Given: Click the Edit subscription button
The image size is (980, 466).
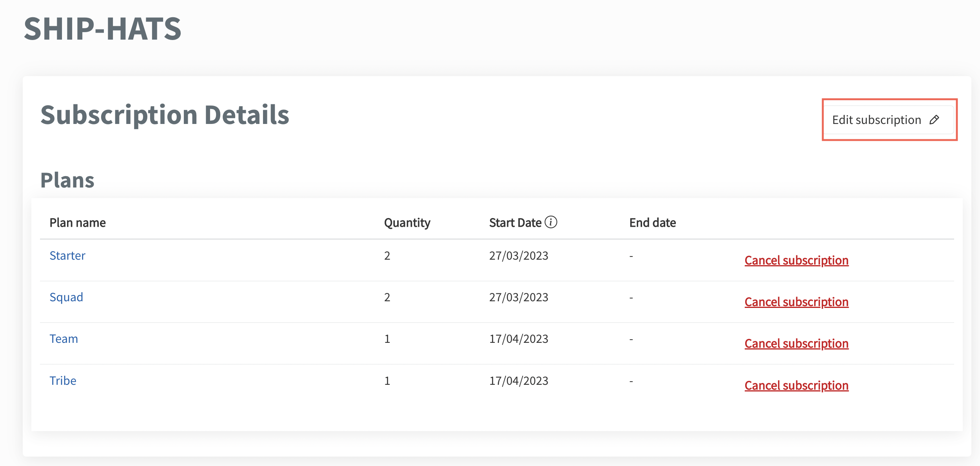Looking at the screenshot, I should pos(877,120).
